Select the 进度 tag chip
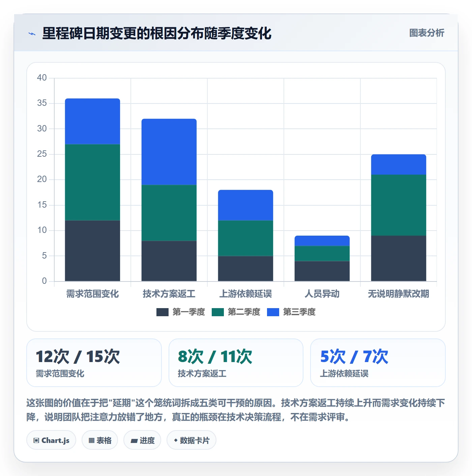 point(142,440)
